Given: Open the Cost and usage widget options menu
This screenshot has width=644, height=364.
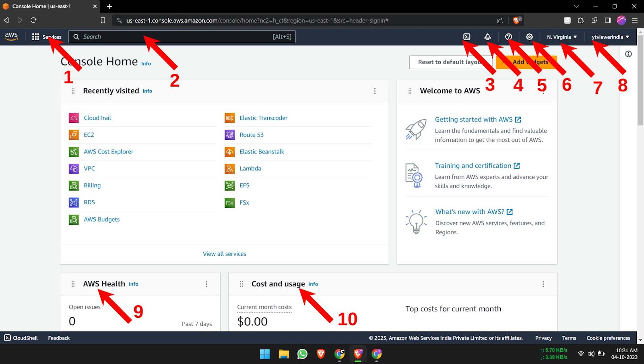Looking at the screenshot, I should pos(543,284).
